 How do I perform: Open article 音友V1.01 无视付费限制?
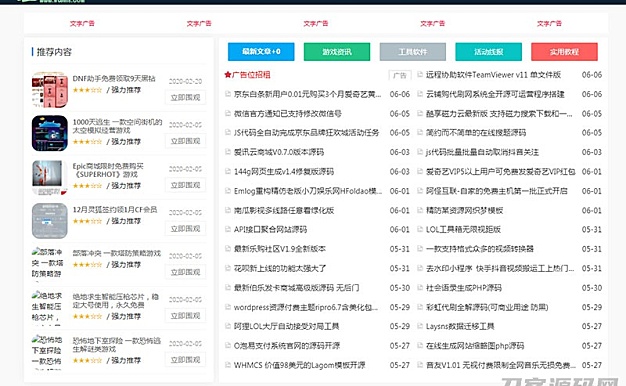coord(501,365)
